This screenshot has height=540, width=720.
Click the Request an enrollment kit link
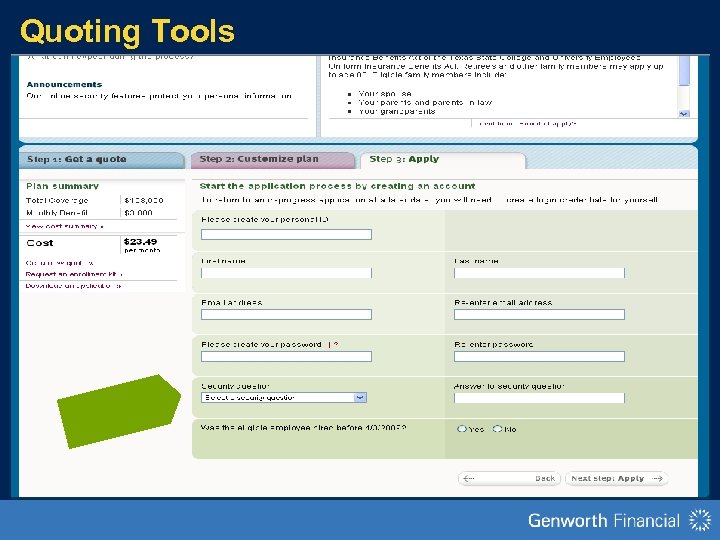(74, 275)
